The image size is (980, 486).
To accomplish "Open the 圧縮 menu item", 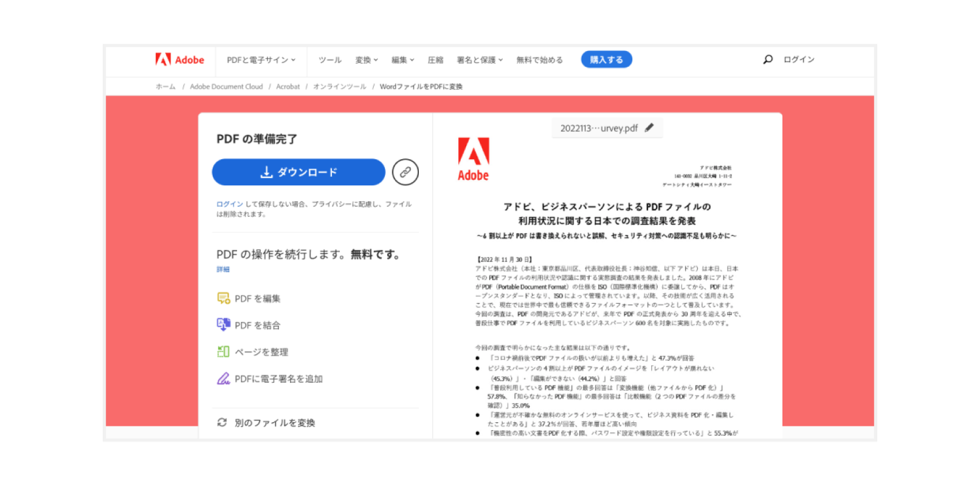I will 436,60.
